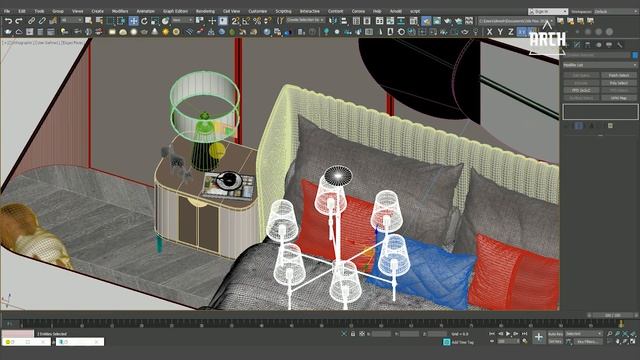Go to the end frame

point(524,334)
